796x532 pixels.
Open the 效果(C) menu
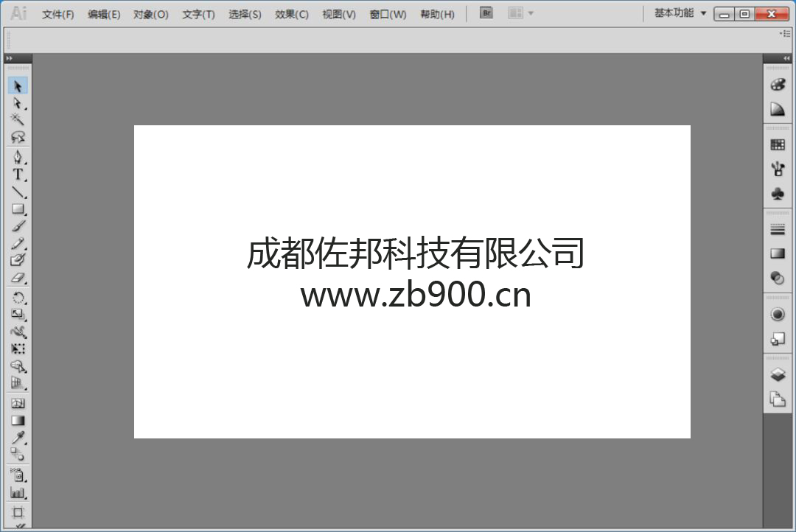pos(292,14)
